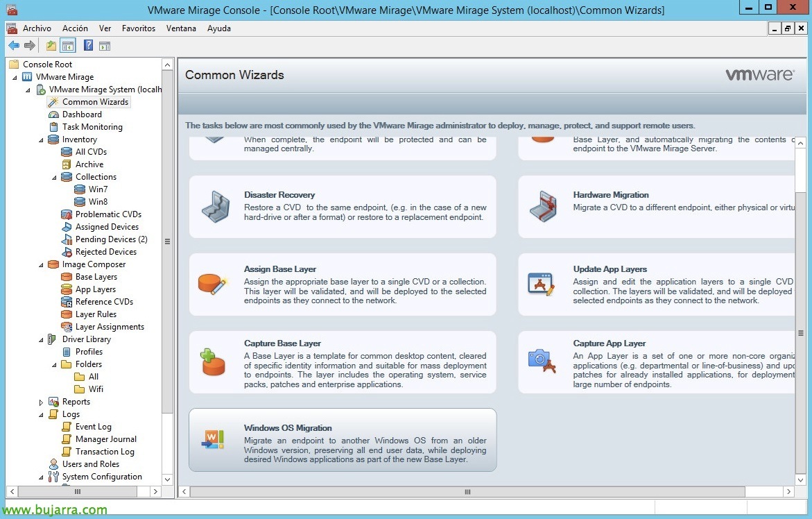Collapse the Collections tree node

point(54,178)
